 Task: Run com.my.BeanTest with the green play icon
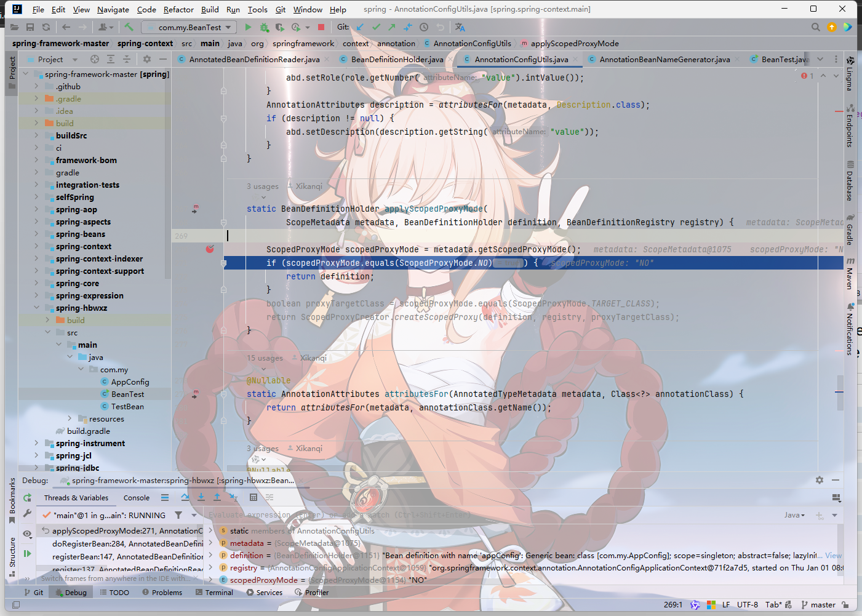pyautogui.click(x=248, y=27)
